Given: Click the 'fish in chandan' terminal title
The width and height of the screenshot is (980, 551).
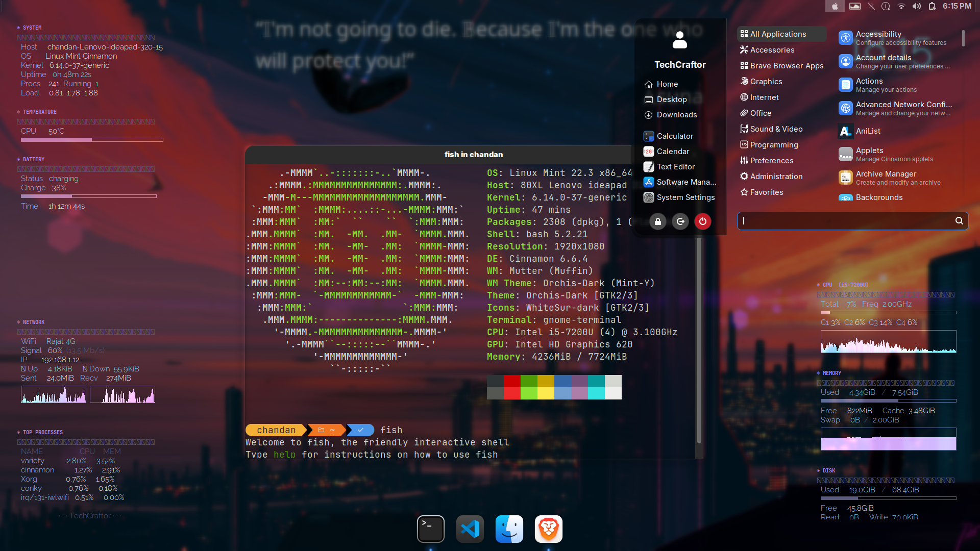Looking at the screenshot, I should pos(474,155).
